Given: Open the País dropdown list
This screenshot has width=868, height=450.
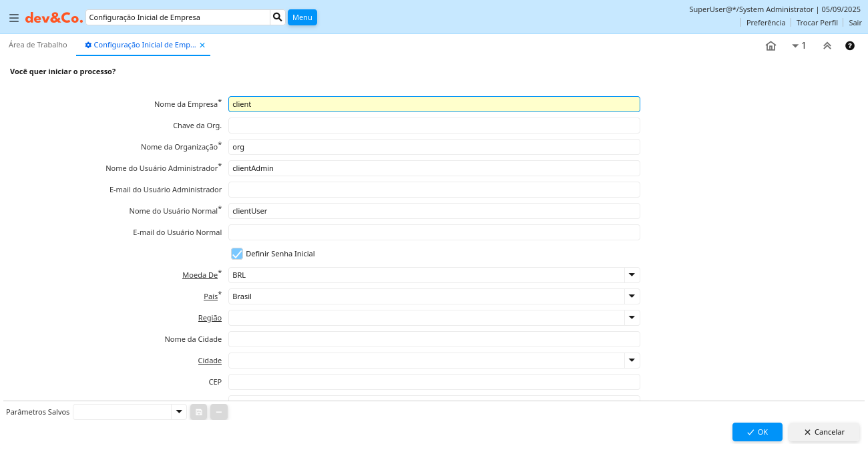Looking at the screenshot, I should 631,296.
